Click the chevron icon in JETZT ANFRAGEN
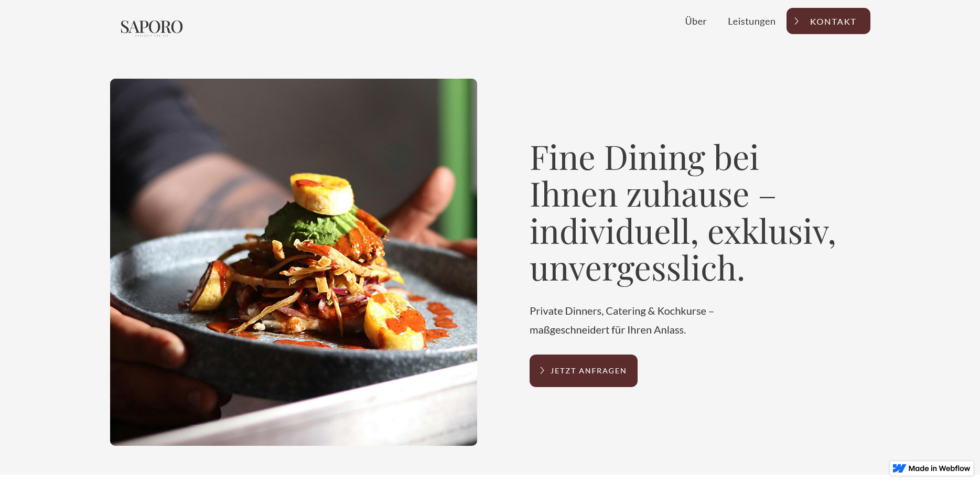This screenshot has width=980, height=482. (542, 370)
